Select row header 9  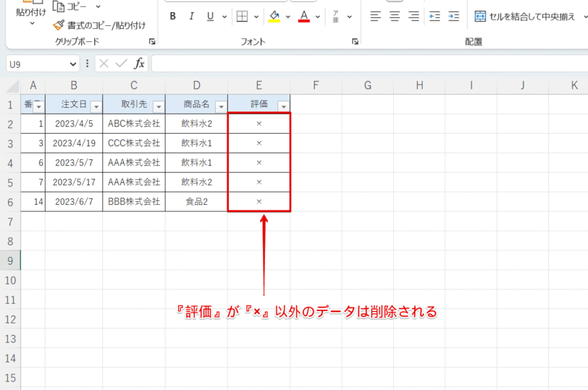(10, 260)
